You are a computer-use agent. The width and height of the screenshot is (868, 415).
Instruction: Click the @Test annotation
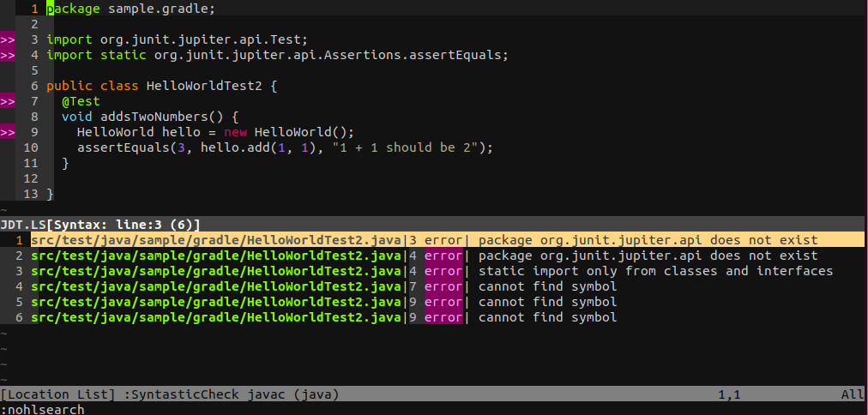click(81, 101)
